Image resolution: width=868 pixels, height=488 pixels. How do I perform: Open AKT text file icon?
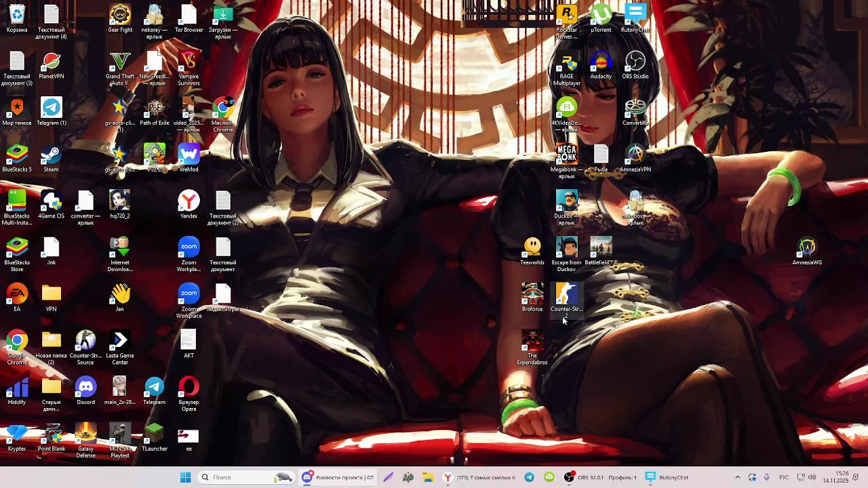coord(189,344)
